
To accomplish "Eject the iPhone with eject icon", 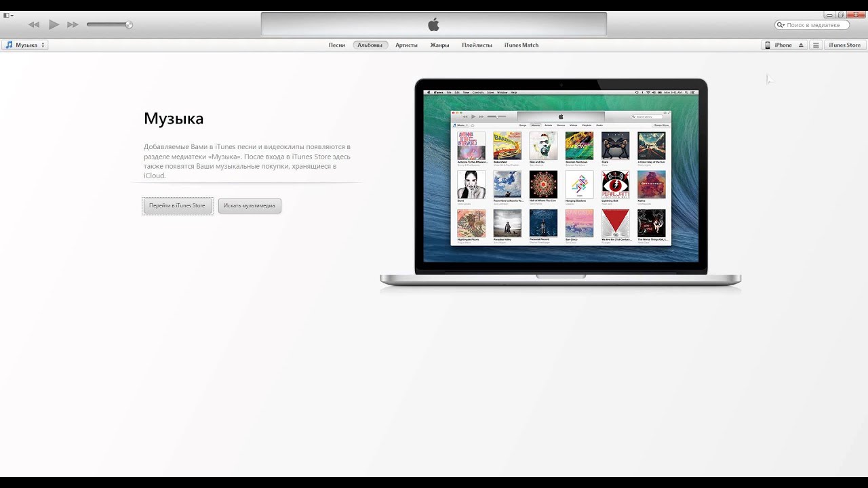I will click(801, 45).
